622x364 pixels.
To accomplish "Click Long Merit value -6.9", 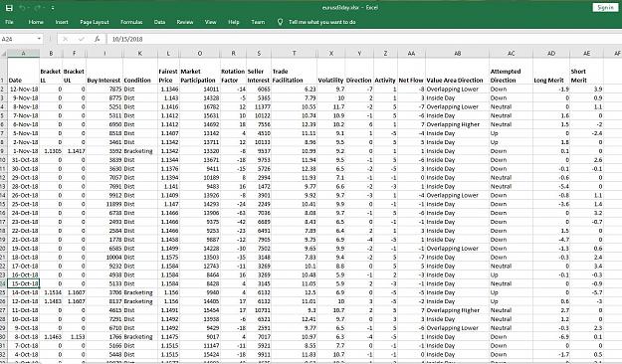I will coord(551,337).
